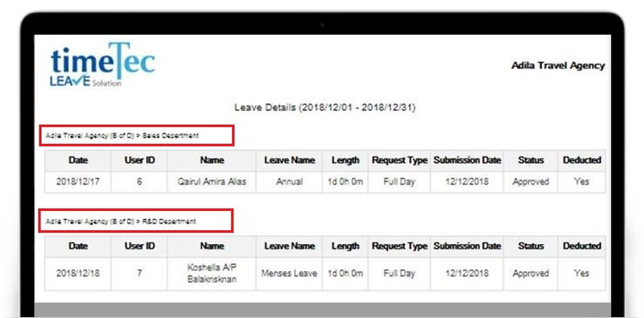Click the Length cell in Koshella's row
The height and width of the screenshot is (318, 644).
tap(345, 274)
